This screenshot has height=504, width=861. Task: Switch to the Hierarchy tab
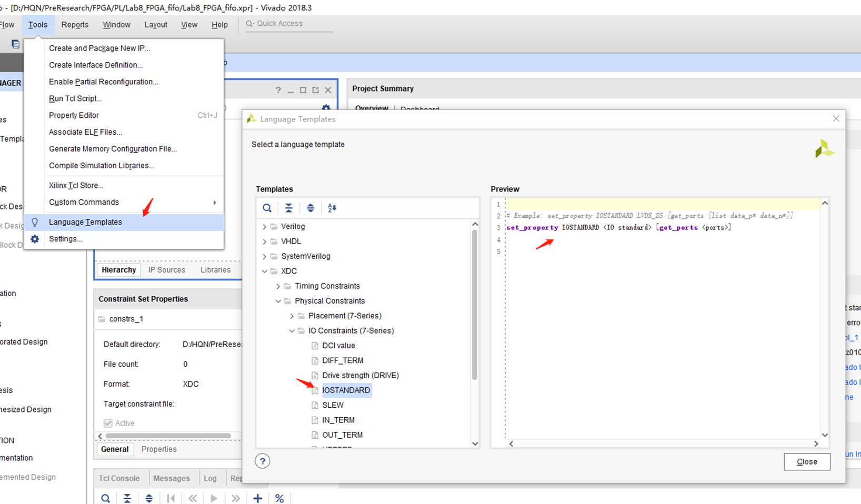119,270
